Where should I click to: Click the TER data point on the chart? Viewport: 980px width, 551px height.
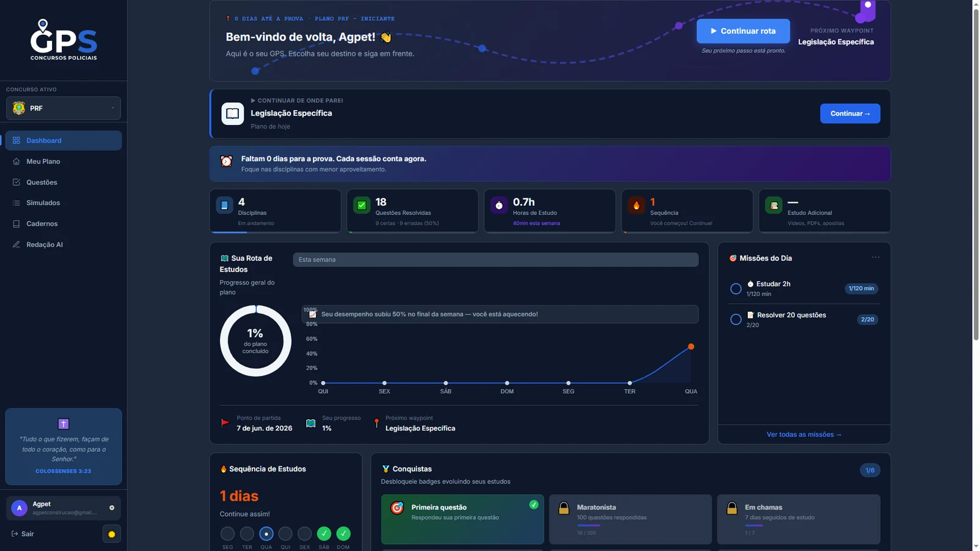(x=630, y=383)
